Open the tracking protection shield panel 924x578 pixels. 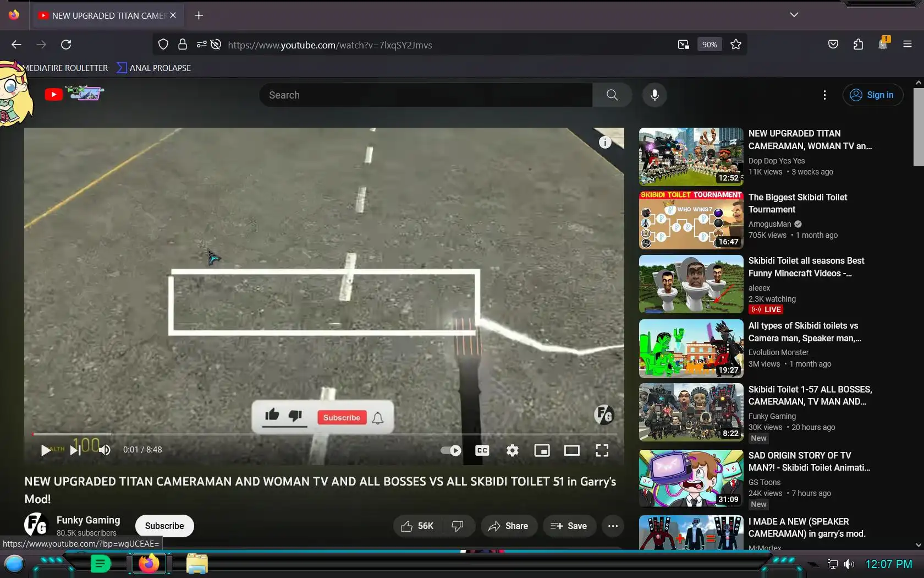pyautogui.click(x=163, y=45)
